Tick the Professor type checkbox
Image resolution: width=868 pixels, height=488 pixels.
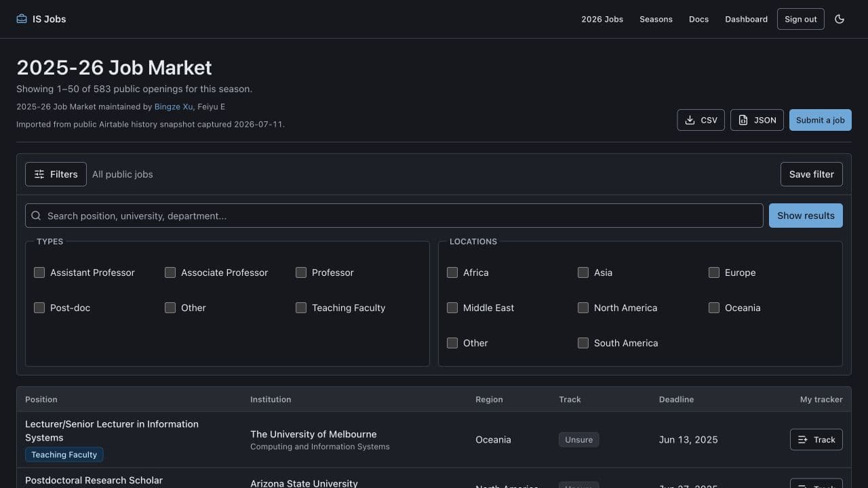click(x=301, y=272)
